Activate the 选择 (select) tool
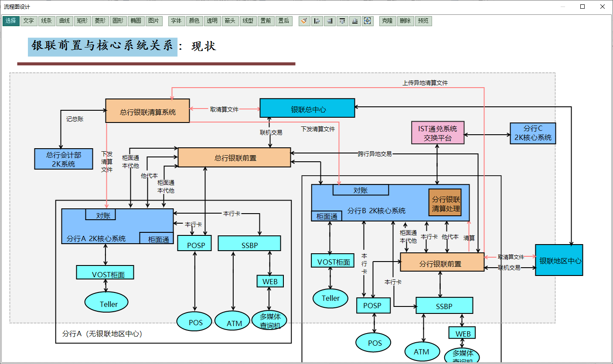Viewport: 613px width, 364px height. point(11,21)
